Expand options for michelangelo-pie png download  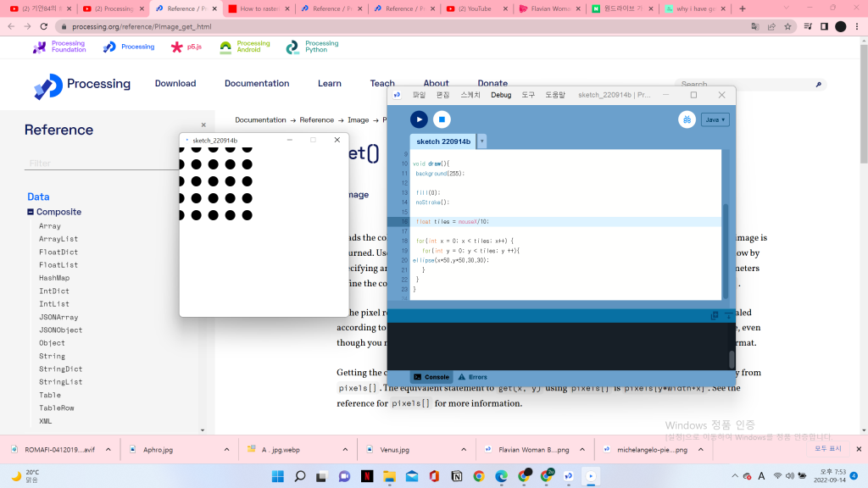(700, 450)
